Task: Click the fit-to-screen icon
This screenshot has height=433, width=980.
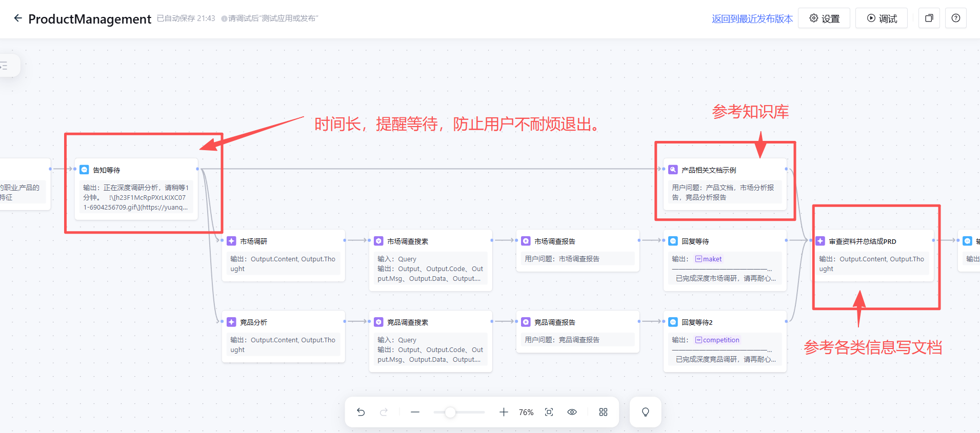Action: click(x=549, y=412)
